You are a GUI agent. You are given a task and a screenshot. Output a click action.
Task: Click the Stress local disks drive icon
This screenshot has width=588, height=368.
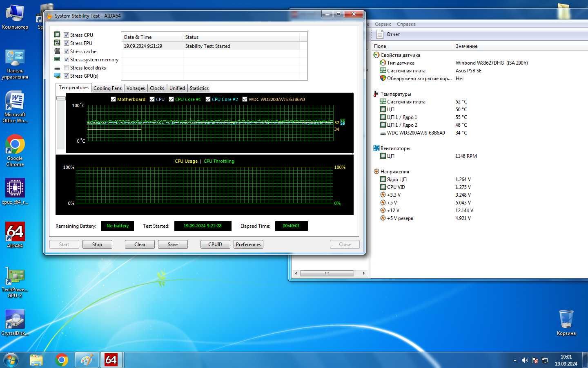(57, 68)
